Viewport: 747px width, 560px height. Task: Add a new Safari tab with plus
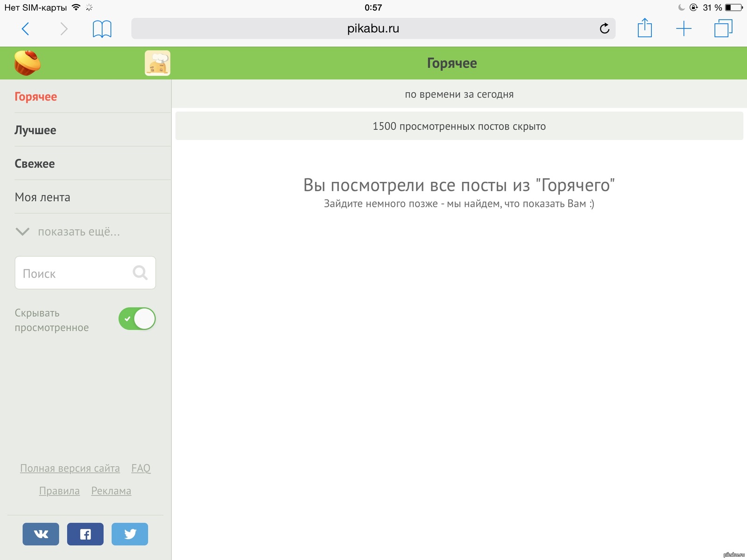coord(684,29)
